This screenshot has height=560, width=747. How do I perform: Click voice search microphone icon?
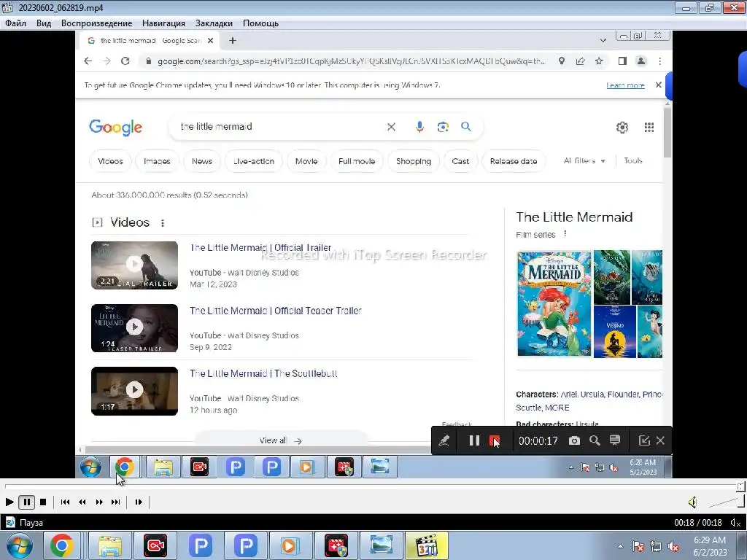tap(419, 127)
